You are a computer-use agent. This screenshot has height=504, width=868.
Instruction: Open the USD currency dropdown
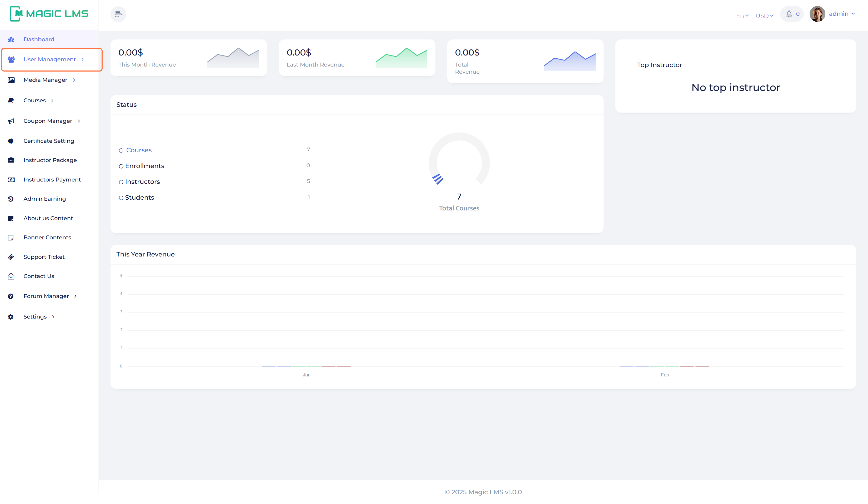click(764, 16)
